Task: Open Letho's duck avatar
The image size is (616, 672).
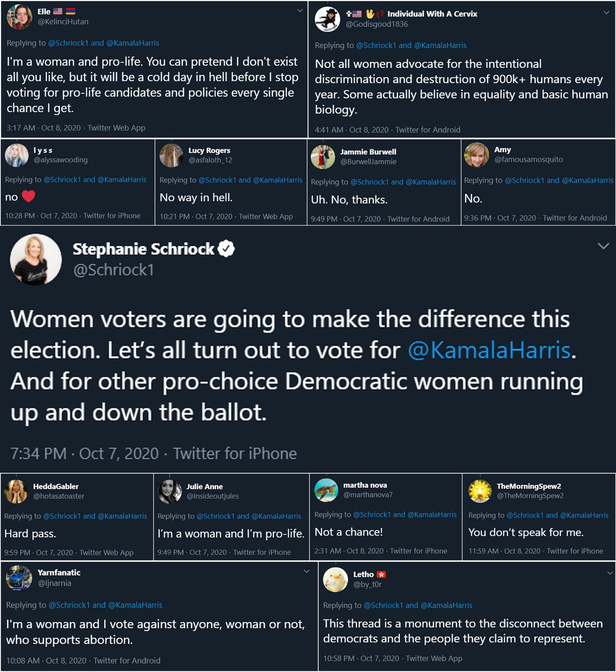Action: point(335,579)
